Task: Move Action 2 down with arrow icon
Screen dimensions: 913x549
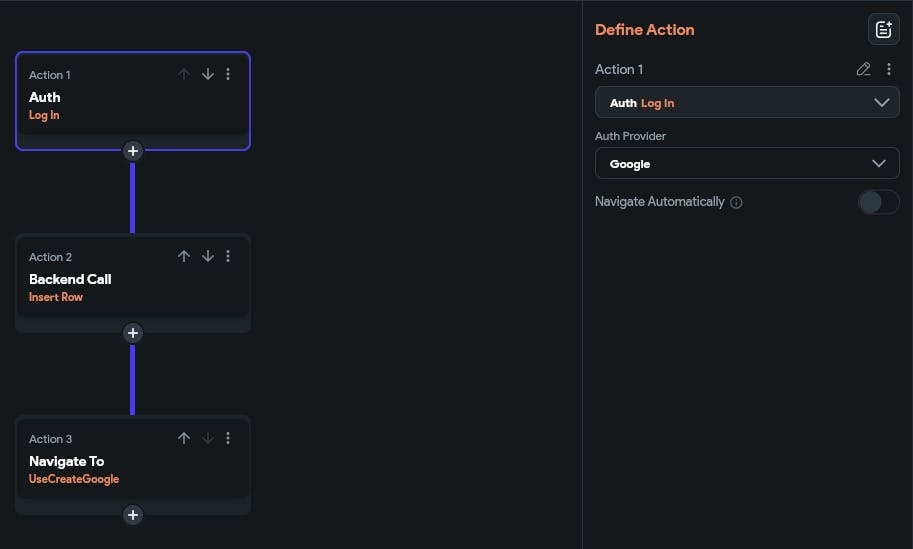Action: pos(208,256)
